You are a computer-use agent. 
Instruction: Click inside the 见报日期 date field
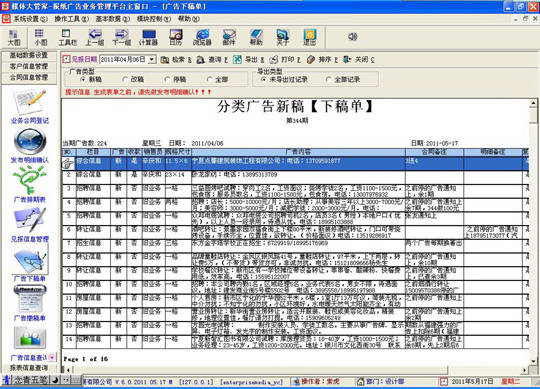tap(124, 60)
